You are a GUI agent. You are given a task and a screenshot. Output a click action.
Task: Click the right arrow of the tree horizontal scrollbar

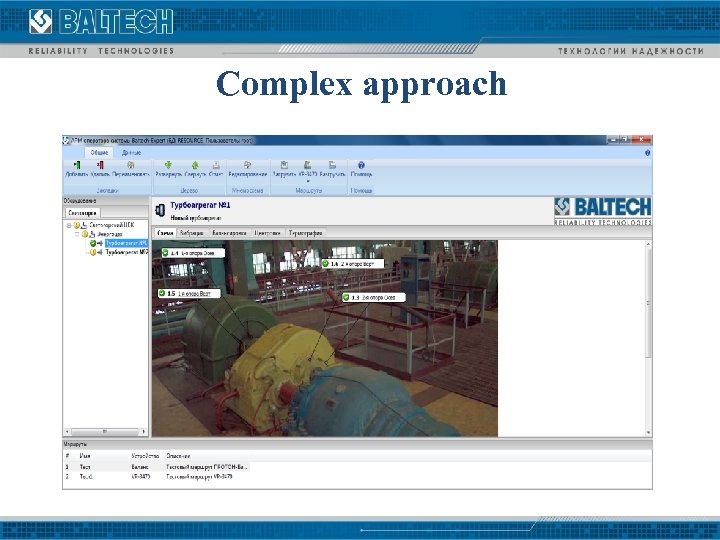click(x=144, y=432)
